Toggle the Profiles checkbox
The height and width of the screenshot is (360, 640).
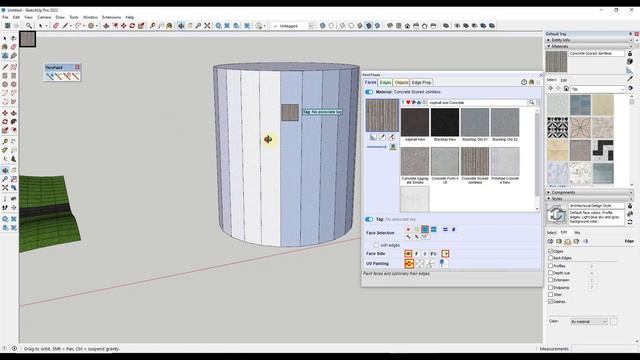coord(550,266)
